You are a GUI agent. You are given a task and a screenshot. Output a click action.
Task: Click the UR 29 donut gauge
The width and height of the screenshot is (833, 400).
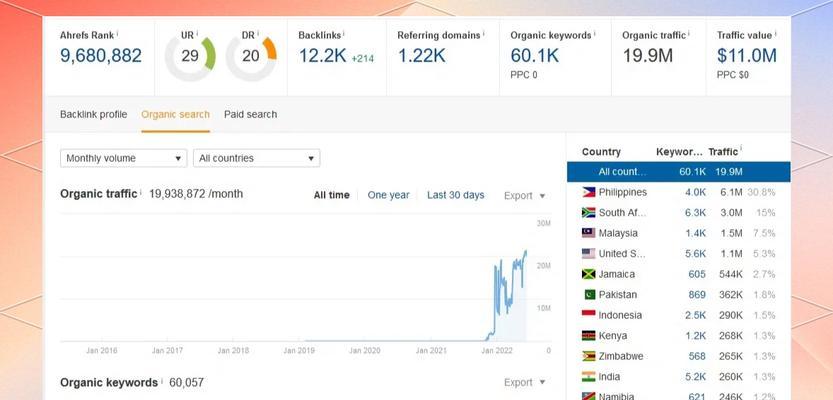190,56
